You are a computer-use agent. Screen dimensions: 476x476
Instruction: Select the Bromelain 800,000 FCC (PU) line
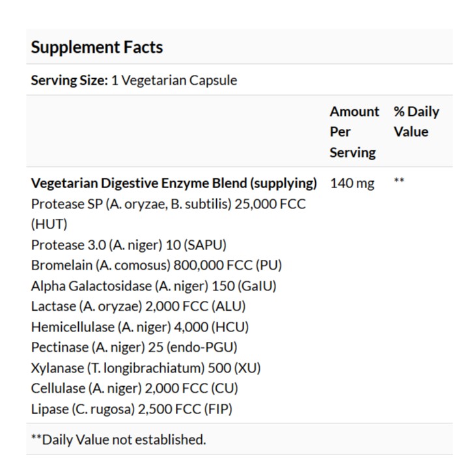click(x=156, y=265)
